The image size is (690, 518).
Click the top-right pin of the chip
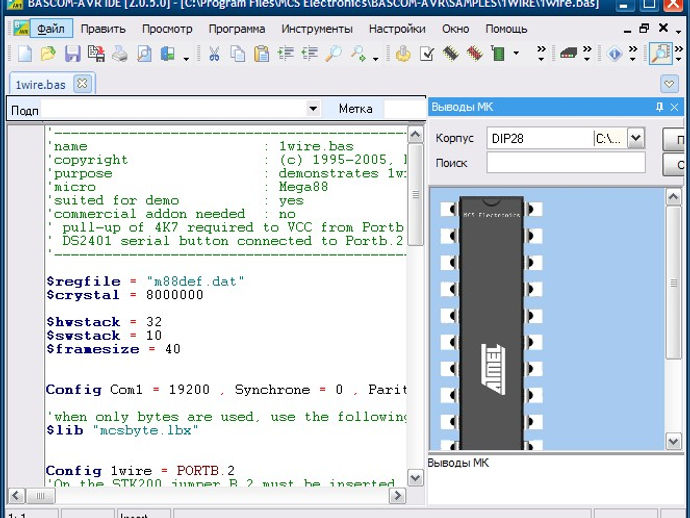click(533, 209)
